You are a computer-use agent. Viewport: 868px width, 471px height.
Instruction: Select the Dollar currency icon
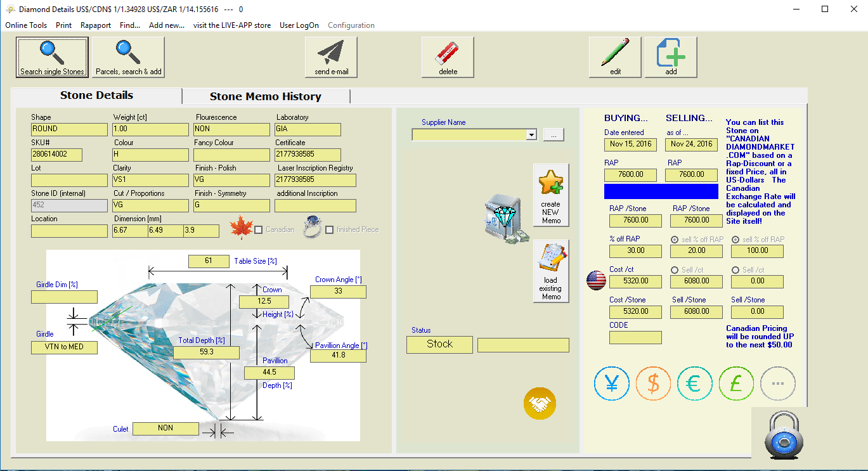click(x=653, y=384)
